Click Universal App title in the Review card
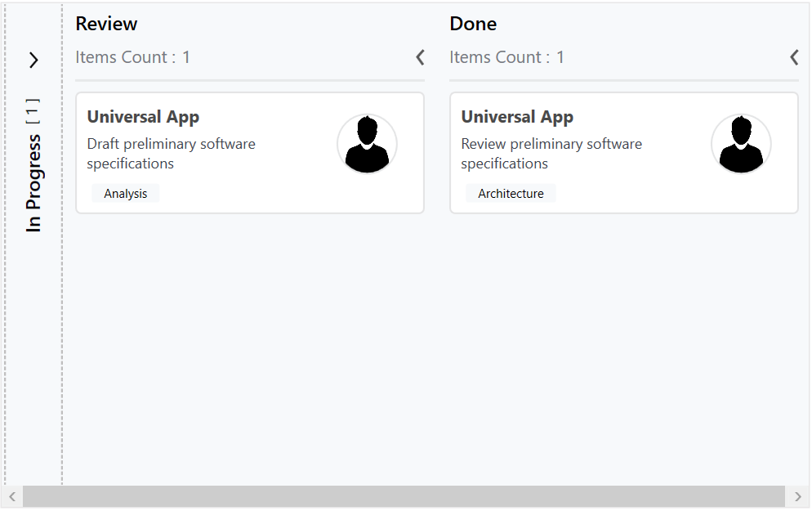The width and height of the screenshot is (812, 511). [143, 117]
